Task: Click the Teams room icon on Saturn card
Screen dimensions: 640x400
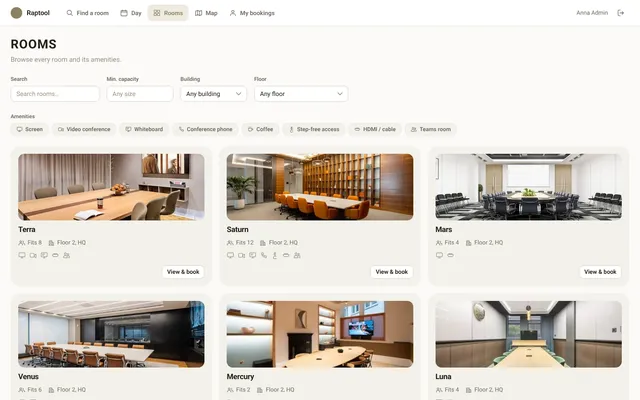Action: pyautogui.click(x=297, y=256)
